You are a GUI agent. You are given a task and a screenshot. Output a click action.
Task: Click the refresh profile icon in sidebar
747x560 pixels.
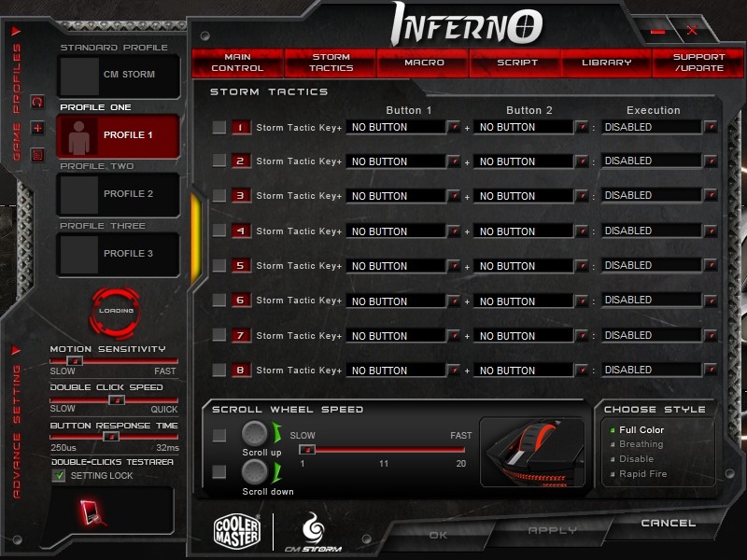(x=37, y=102)
